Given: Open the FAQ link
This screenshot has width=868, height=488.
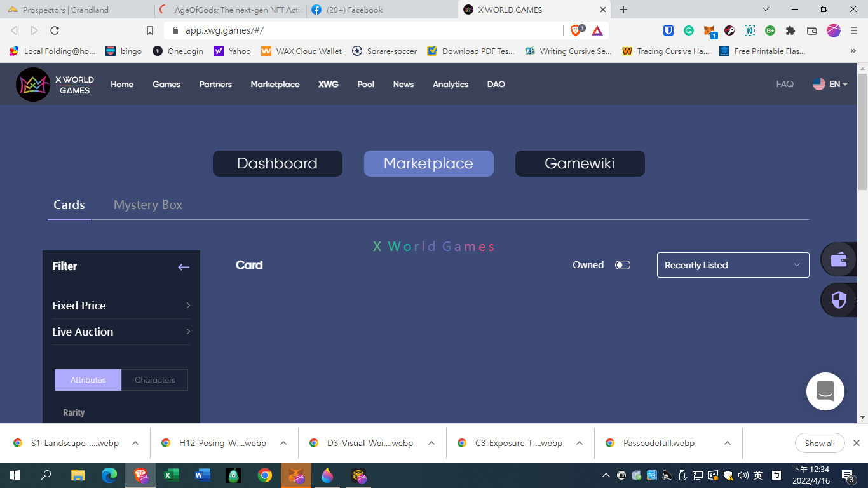Looking at the screenshot, I should pyautogui.click(x=785, y=84).
